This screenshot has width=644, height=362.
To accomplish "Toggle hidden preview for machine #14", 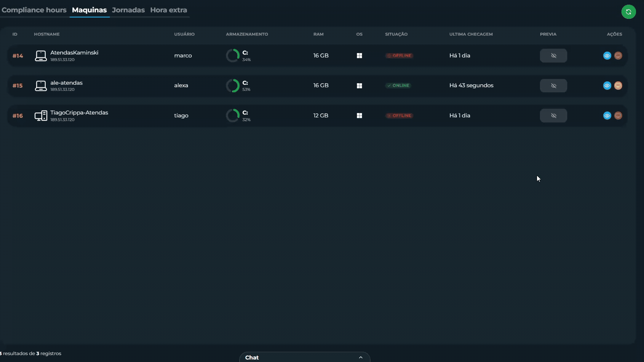I will click(x=553, y=56).
